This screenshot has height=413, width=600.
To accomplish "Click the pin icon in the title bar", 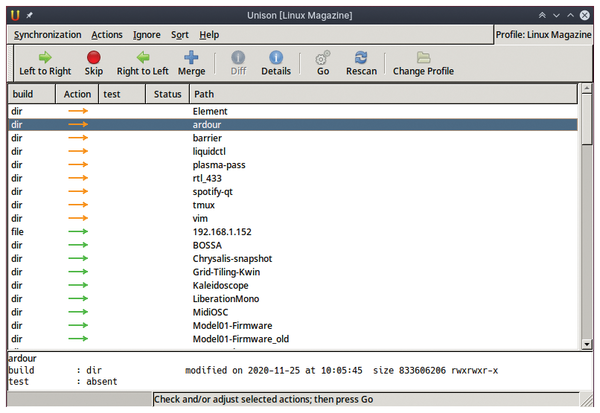I will 29,15.
